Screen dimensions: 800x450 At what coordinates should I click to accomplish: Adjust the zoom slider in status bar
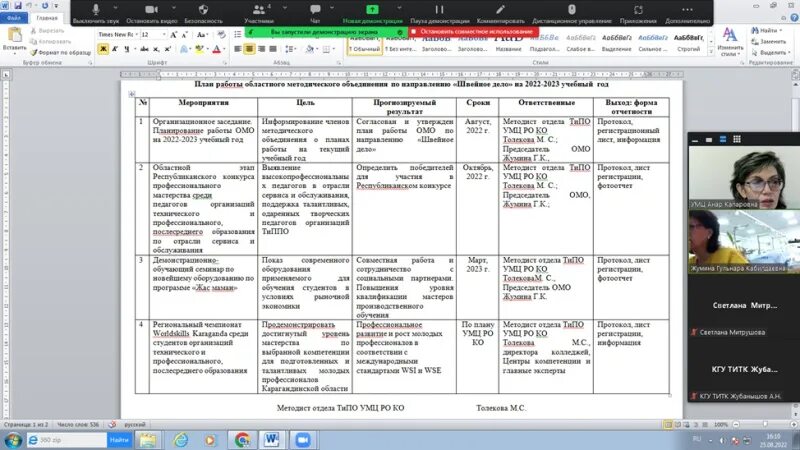click(764, 424)
